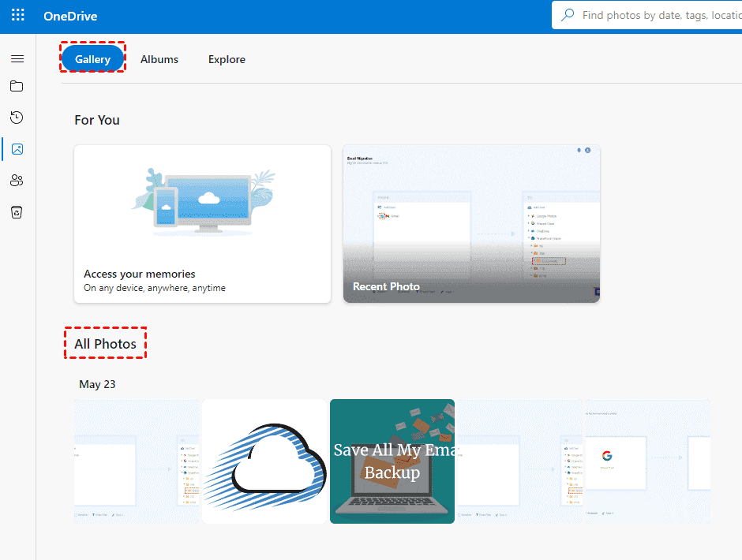Image resolution: width=742 pixels, height=560 pixels.
Task: Open the striped cloud logo photo
Action: 264,461
